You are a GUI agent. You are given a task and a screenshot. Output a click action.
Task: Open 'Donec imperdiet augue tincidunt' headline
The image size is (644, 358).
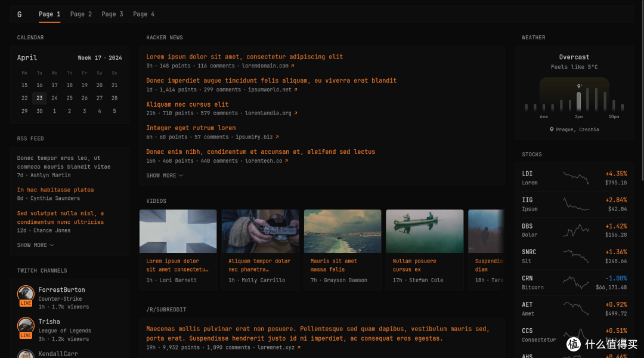(271, 81)
